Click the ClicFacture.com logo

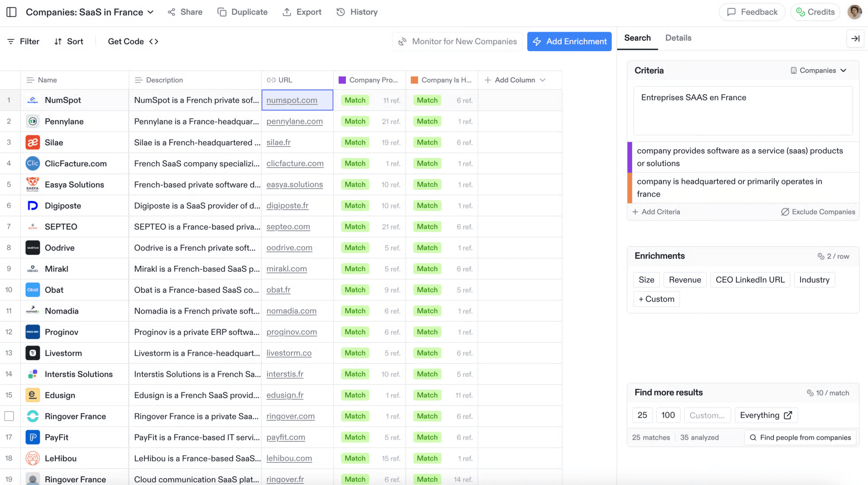pyautogui.click(x=33, y=163)
